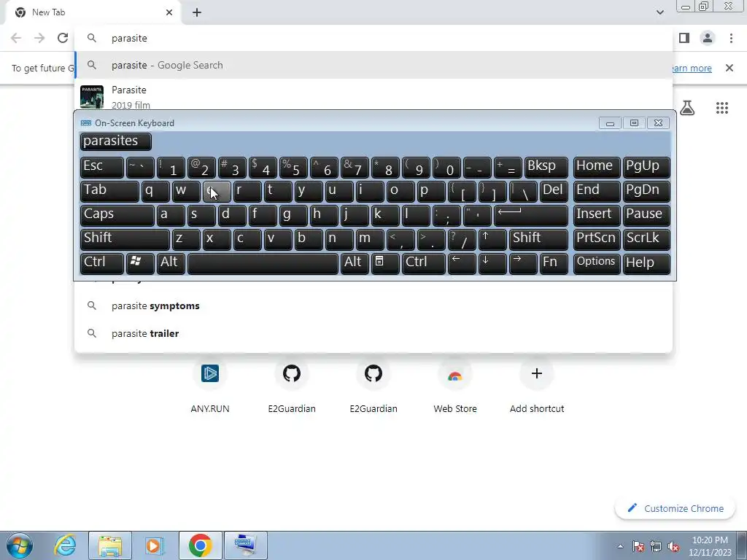Viewport: 747px width, 560px height.
Task: Click the muted volume tray icon
Action: [x=673, y=546]
